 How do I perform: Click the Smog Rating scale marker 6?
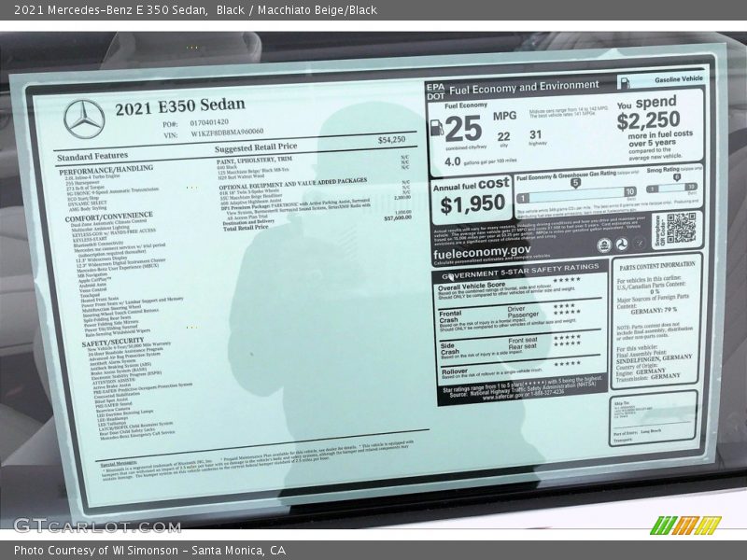tap(676, 177)
